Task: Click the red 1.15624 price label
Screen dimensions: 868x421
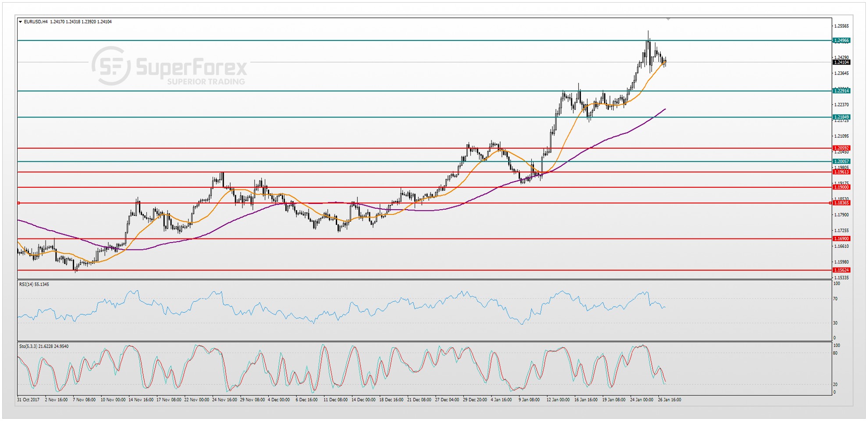Action: point(841,270)
